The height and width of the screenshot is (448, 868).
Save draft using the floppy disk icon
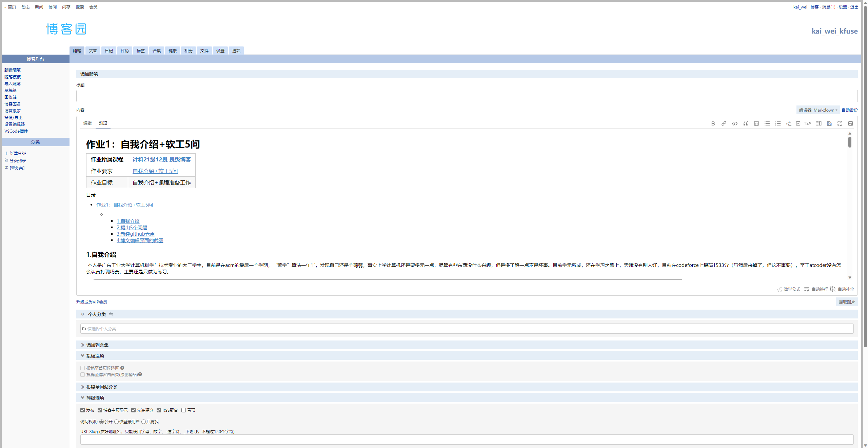click(x=829, y=123)
